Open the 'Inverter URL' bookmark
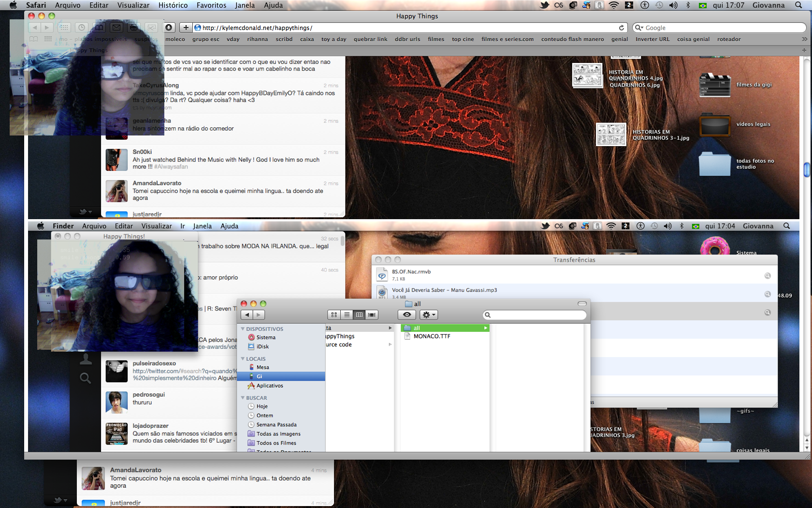The image size is (812, 508). click(x=652, y=39)
